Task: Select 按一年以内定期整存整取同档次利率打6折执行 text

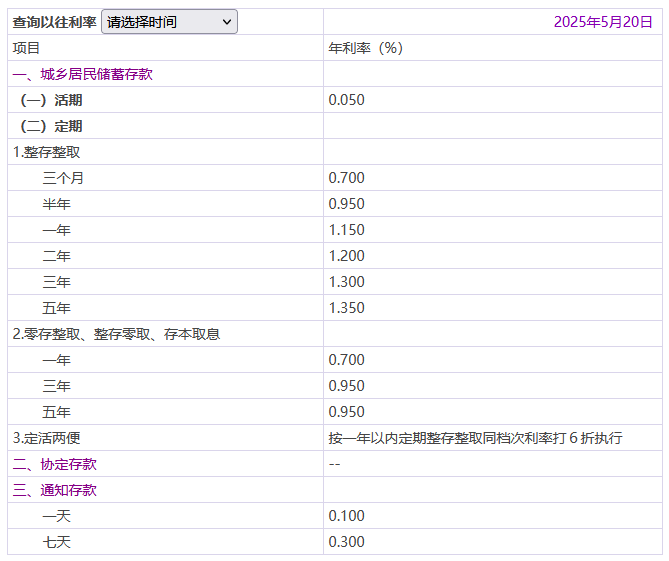Action: click(x=475, y=438)
